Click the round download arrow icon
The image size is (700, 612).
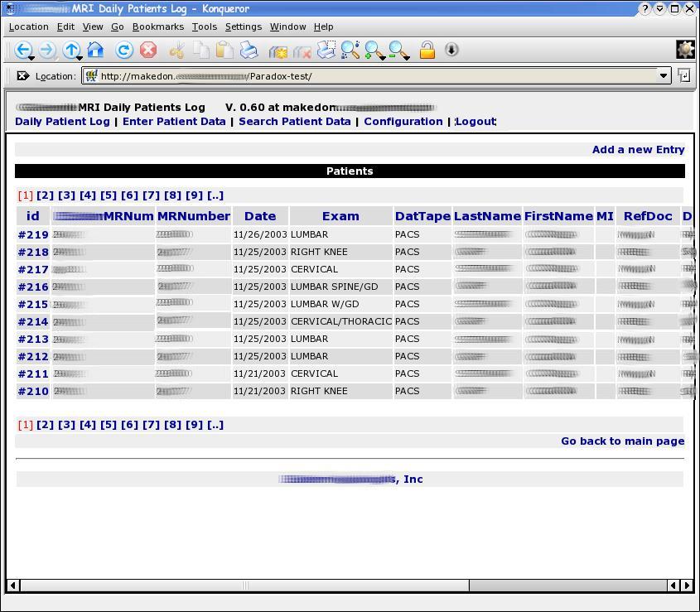click(451, 50)
